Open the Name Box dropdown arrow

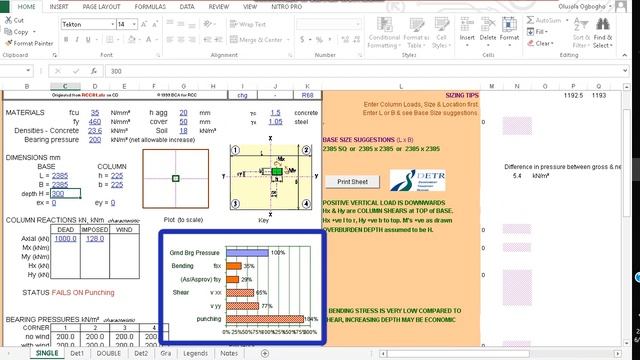click(28, 71)
